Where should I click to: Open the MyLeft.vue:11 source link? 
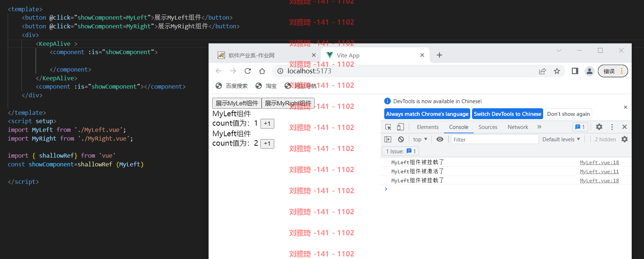pyautogui.click(x=599, y=171)
